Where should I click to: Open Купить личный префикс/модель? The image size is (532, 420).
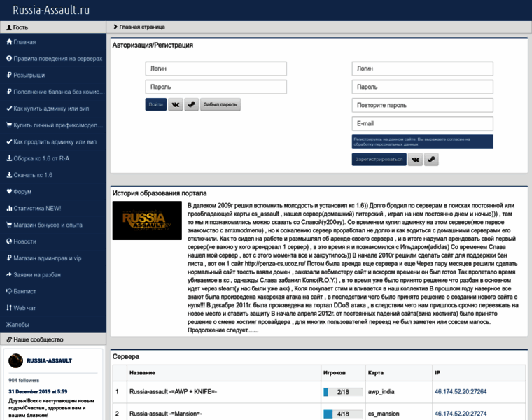[x=55, y=125]
